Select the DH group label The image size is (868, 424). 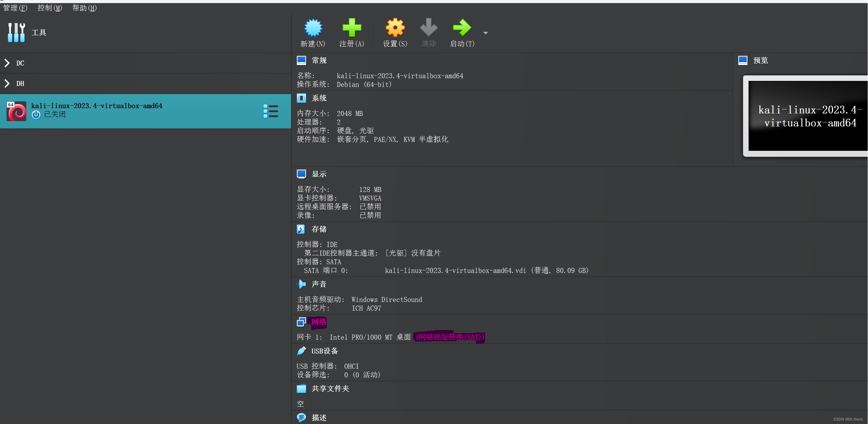coord(20,83)
